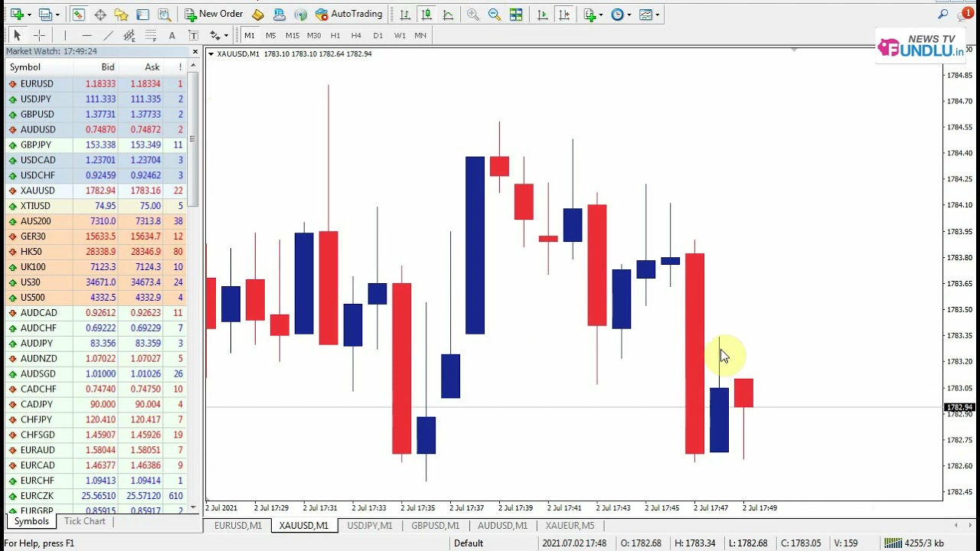Toggle the Market Watch panel button
980x551 pixels.
tap(78, 14)
